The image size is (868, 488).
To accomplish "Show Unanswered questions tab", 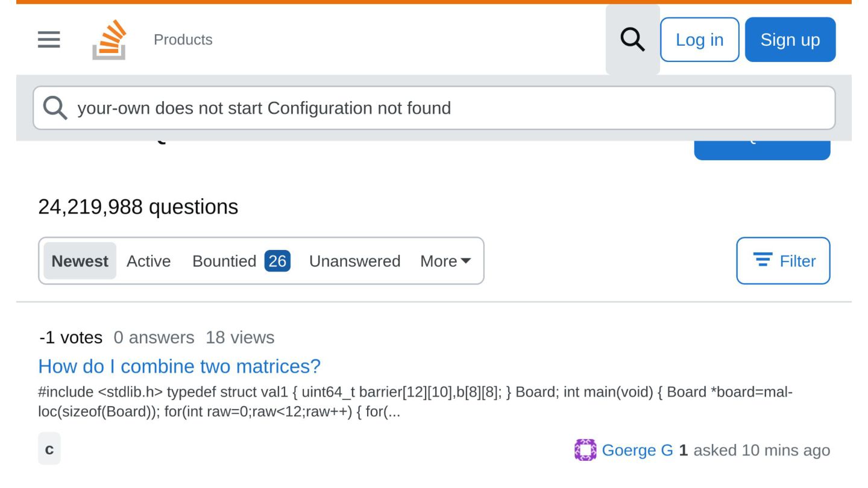I will click(x=354, y=261).
